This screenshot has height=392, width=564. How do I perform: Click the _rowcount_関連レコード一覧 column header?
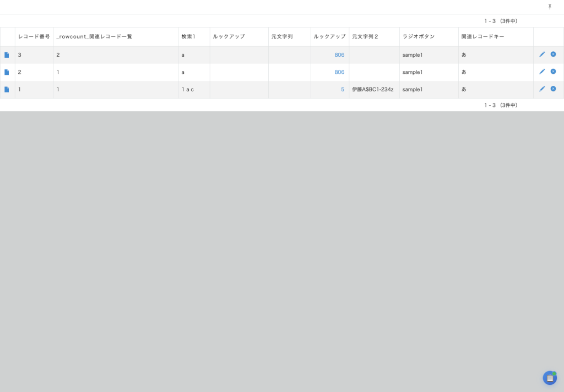[94, 37]
